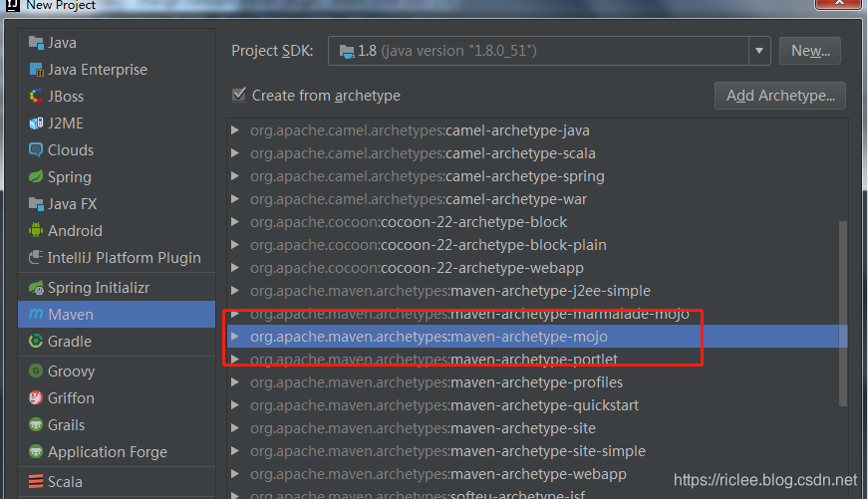The width and height of the screenshot is (868, 499).
Task: Click the Scala icon
Action: point(36,482)
